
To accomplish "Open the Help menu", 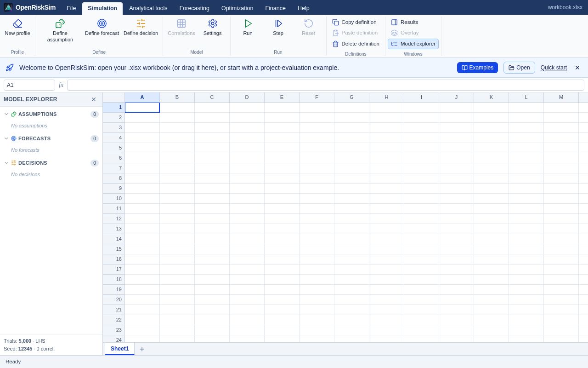I will point(304,8).
